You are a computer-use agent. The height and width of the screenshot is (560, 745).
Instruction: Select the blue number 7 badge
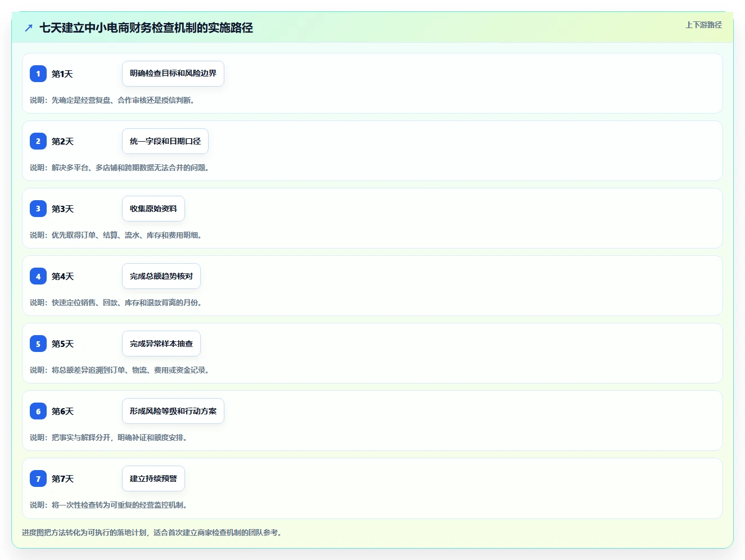coord(38,478)
